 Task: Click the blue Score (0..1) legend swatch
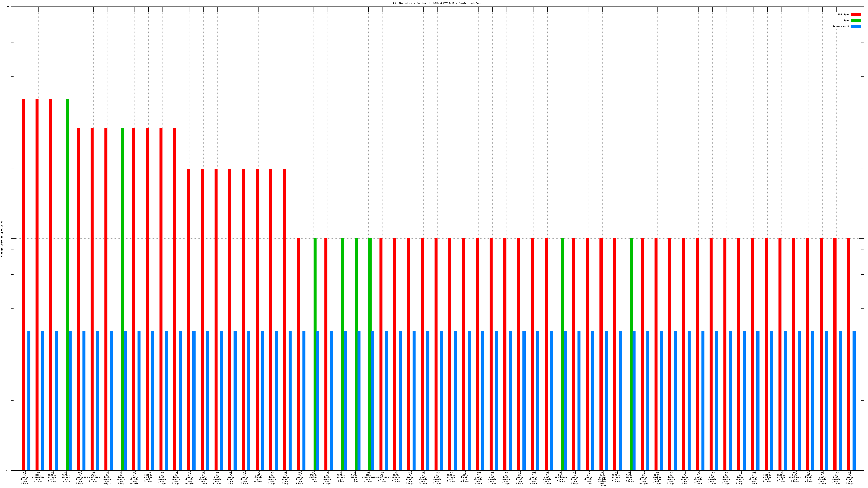point(856,26)
